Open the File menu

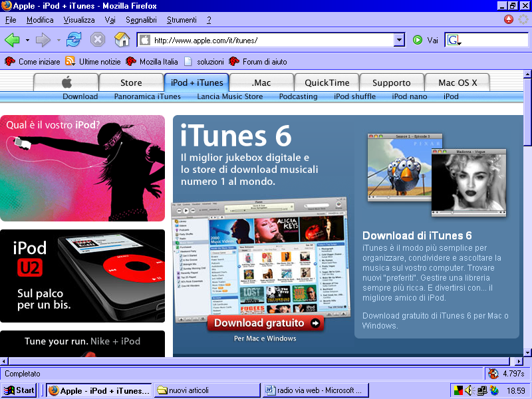click(11, 20)
